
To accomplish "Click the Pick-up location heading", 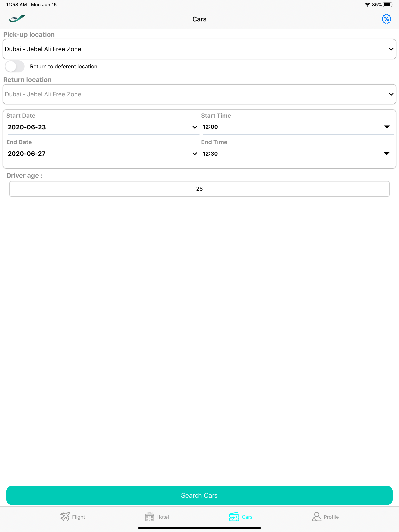I will coord(29,34).
